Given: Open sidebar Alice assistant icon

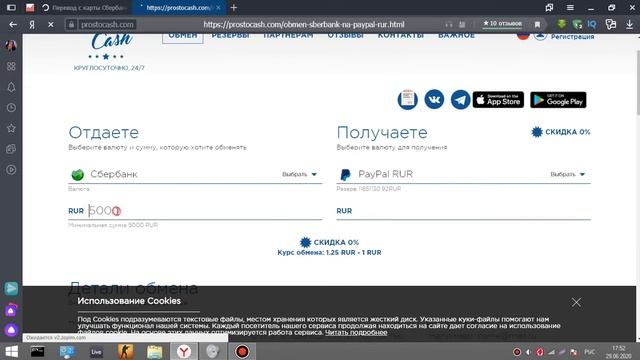Looking at the screenshot, I should (x=11, y=329).
